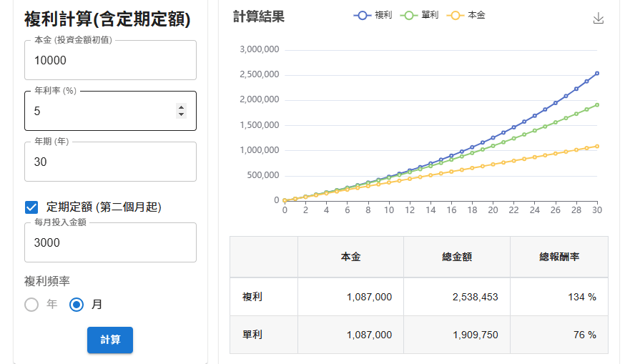This screenshot has height=364, width=625.
Task: Click the 總金額 column header
Action: [457, 257]
